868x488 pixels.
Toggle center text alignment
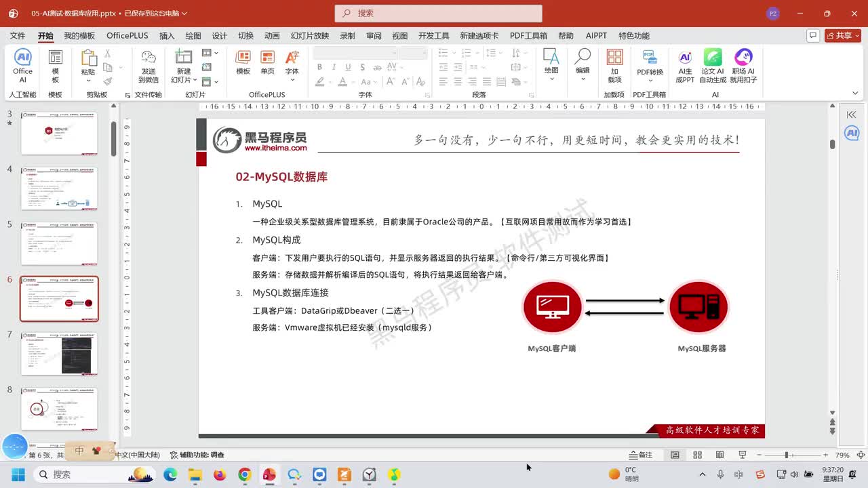pyautogui.click(x=458, y=81)
